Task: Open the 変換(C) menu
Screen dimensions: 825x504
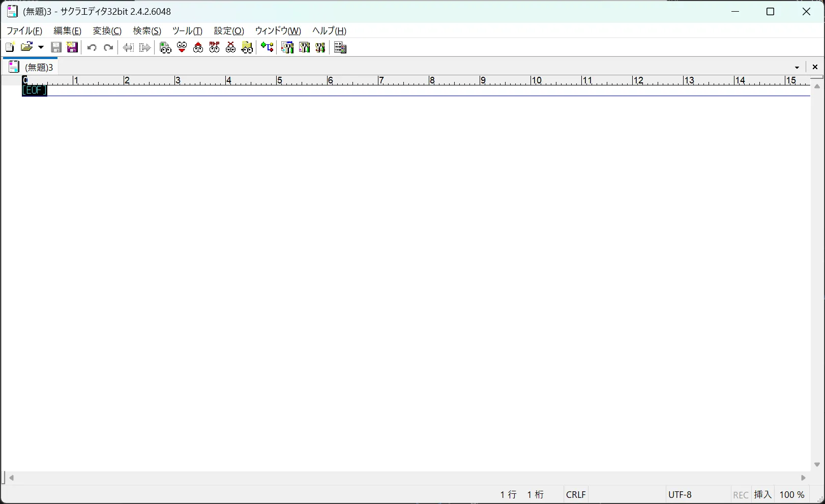Action: tap(107, 31)
